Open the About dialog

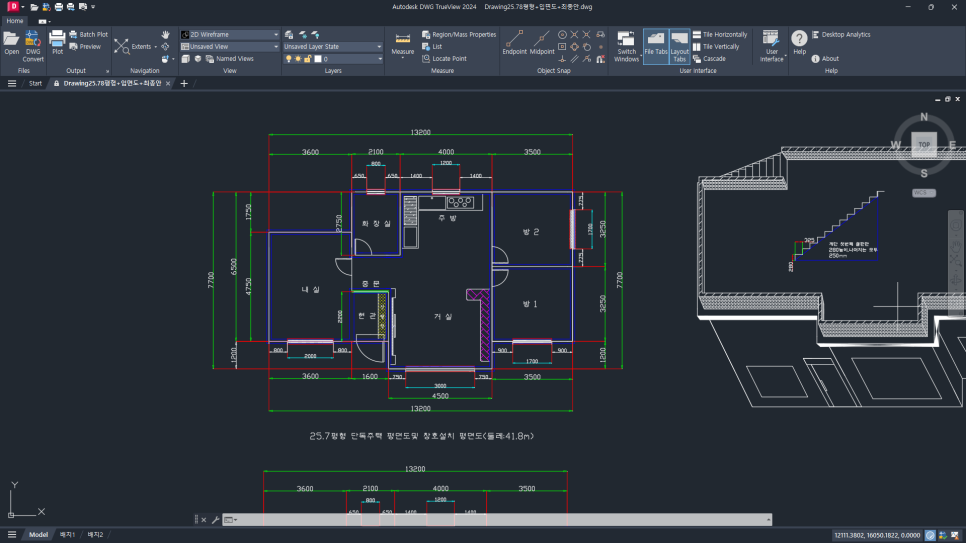[x=825, y=59]
